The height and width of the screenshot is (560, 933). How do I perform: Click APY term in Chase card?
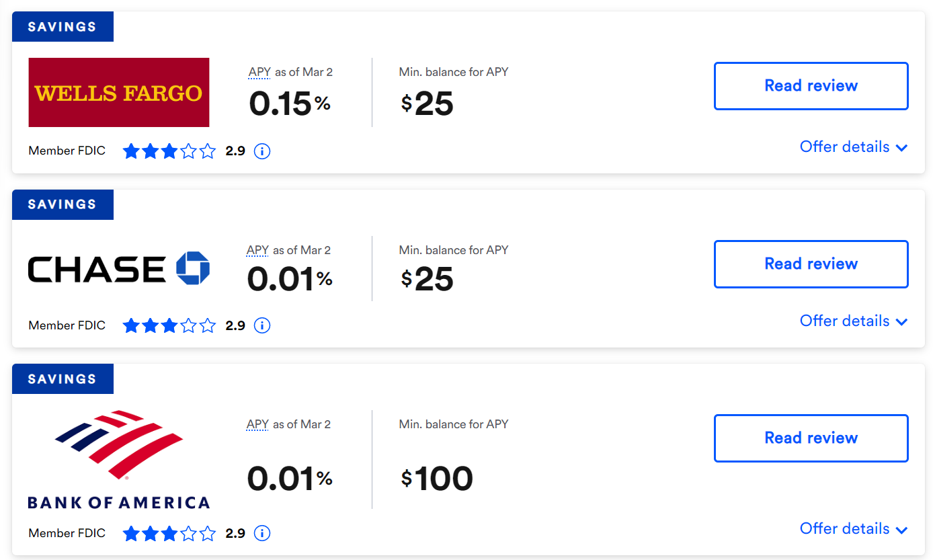click(x=258, y=250)
